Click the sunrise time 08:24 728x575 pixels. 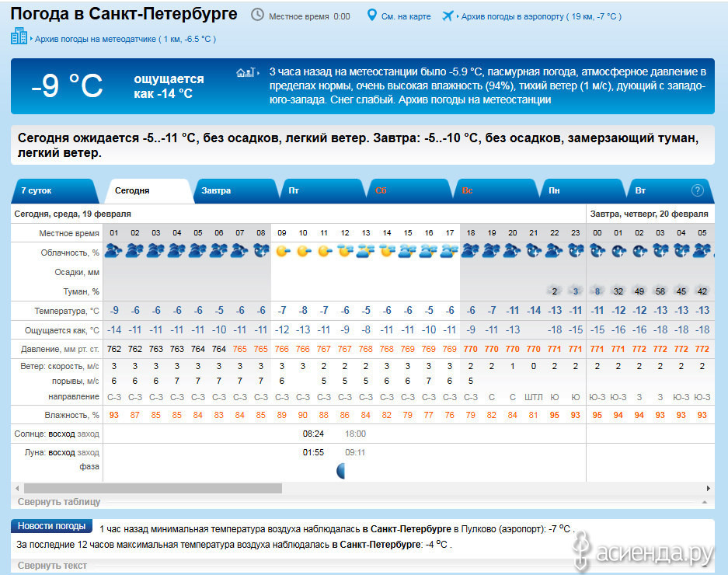pos(313,434)
